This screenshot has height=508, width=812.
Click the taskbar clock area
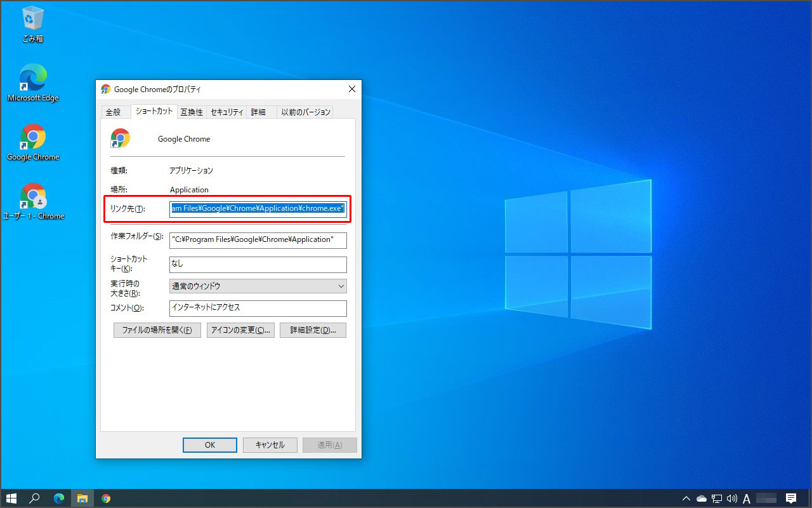(x=766, y=498)
